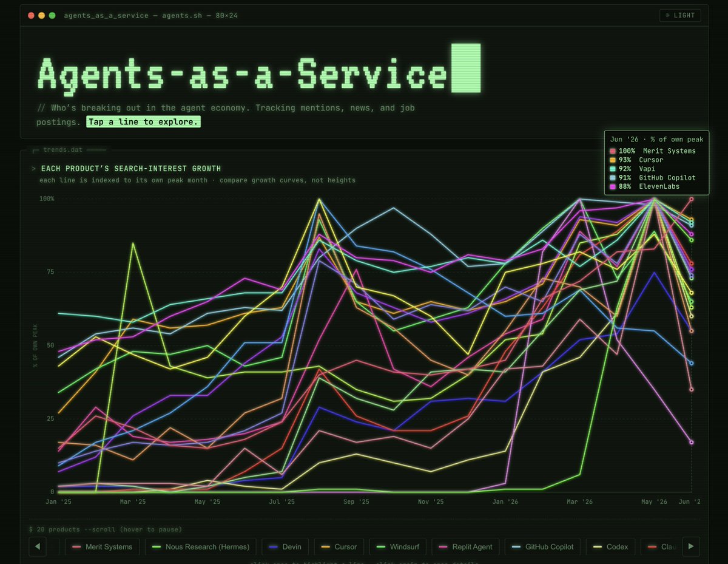Click the Nov '25 axis label
Image resolution: width=728 pixels, height=564 pixels.
(431, 502)
